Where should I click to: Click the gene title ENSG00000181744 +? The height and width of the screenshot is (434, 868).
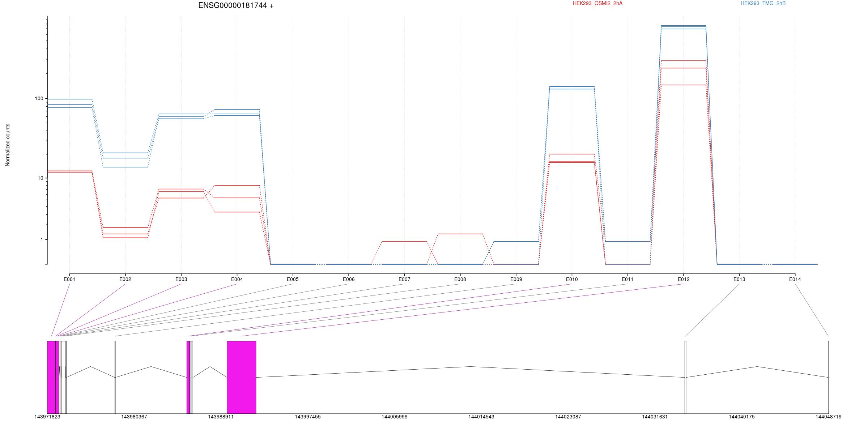[236, 5]
